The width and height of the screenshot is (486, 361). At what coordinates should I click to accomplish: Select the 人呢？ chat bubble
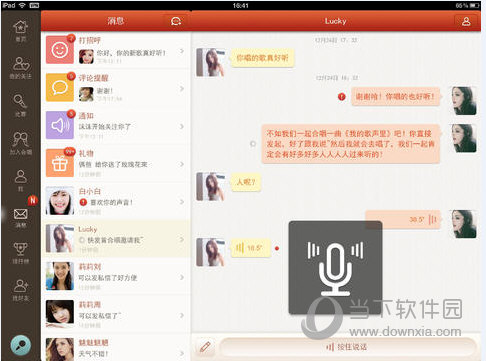(x=246, y=182)
